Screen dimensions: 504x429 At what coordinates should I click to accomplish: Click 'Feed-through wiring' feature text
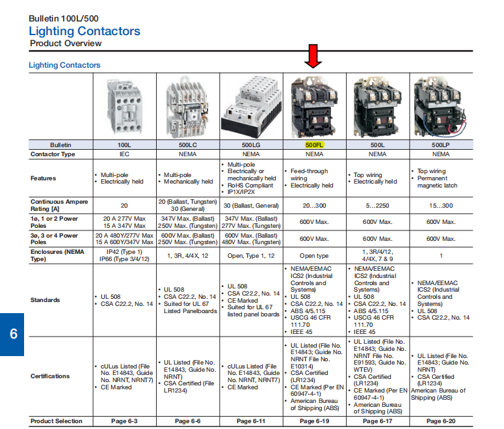click(309, 174)
